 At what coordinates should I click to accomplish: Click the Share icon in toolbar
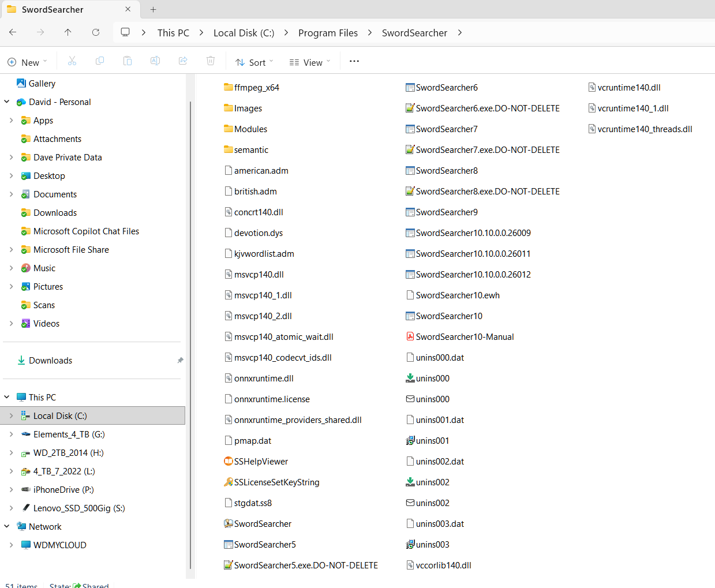[183, 61]
